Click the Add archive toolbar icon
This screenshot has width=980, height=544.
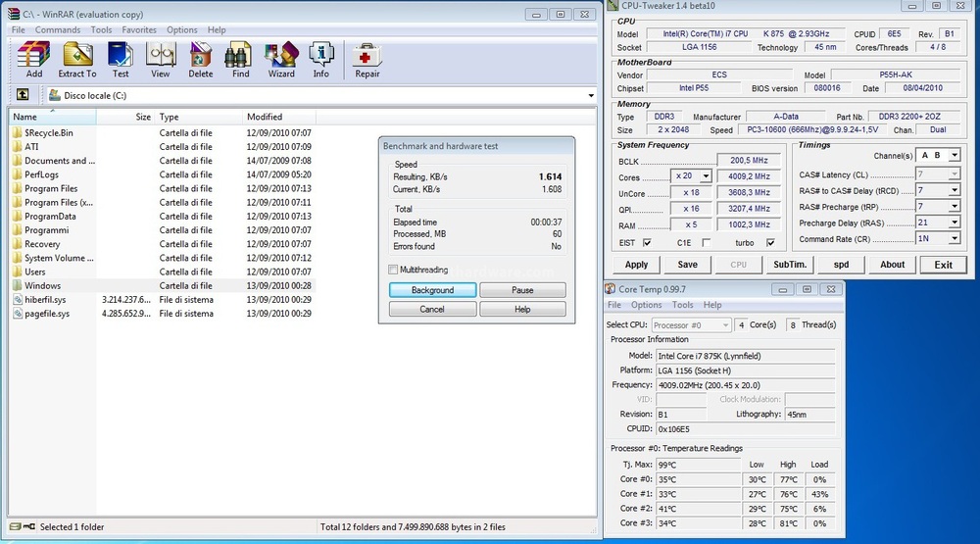tap(33, 55)
